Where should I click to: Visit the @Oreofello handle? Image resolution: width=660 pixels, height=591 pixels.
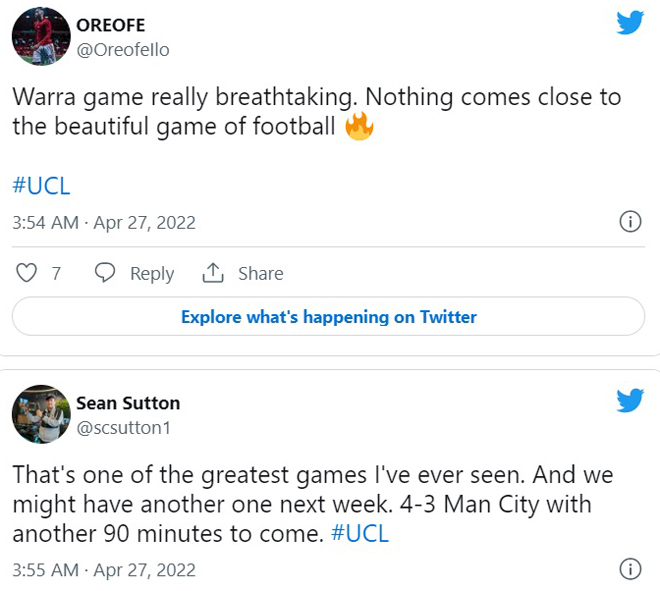point(123,50)
